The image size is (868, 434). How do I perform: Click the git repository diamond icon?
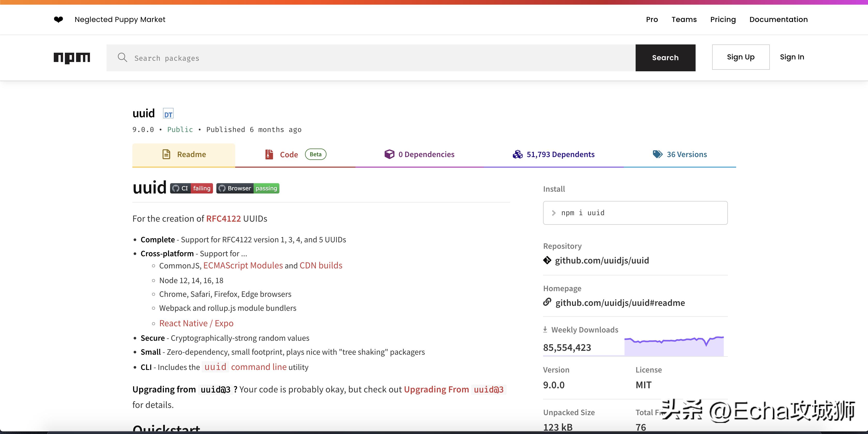tap(547, 260)
